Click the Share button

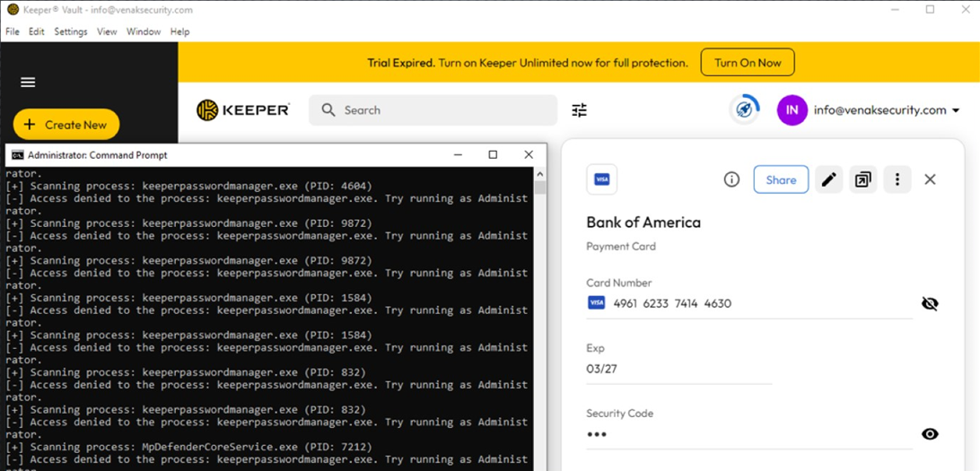781,180
